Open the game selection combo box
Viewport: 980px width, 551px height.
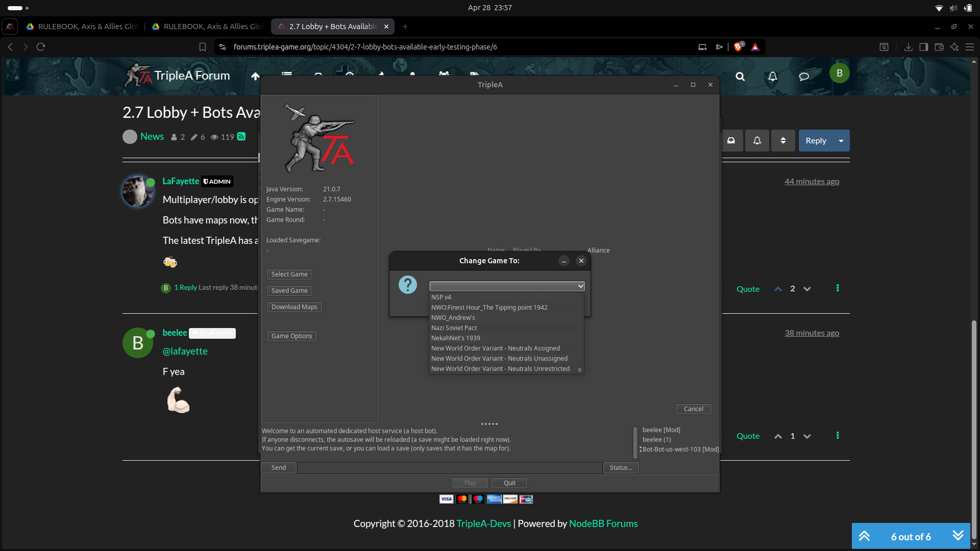pos(506,286)
